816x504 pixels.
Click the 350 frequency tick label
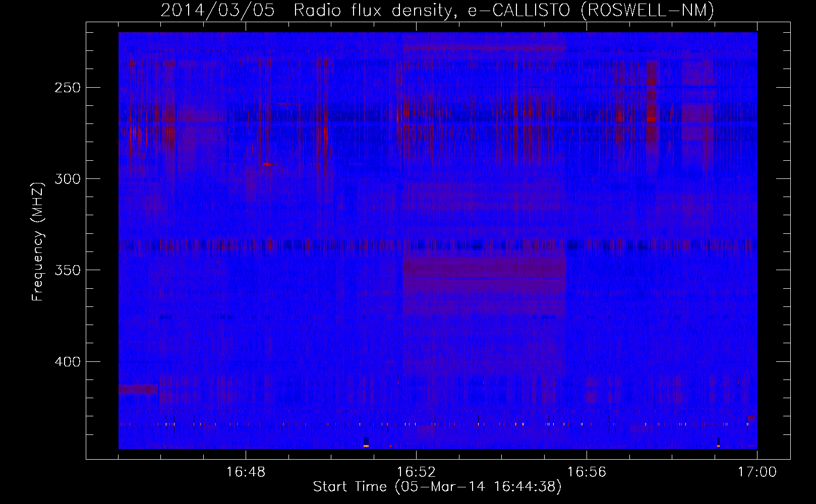coord(68,270)
